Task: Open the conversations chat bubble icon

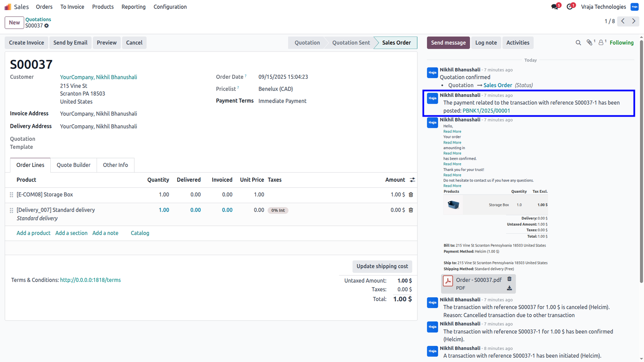Action: coord(556,6)
